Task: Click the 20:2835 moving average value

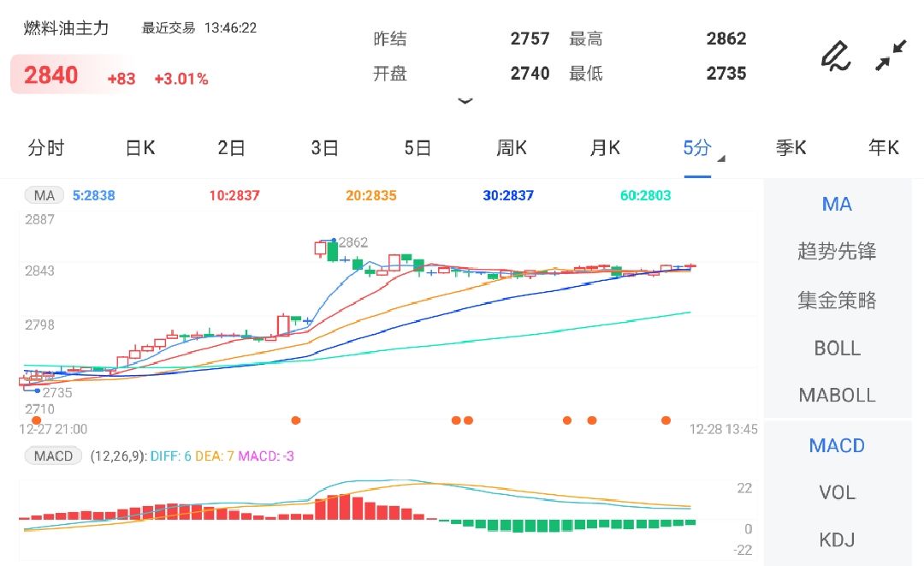Action: tap(371, 195)
